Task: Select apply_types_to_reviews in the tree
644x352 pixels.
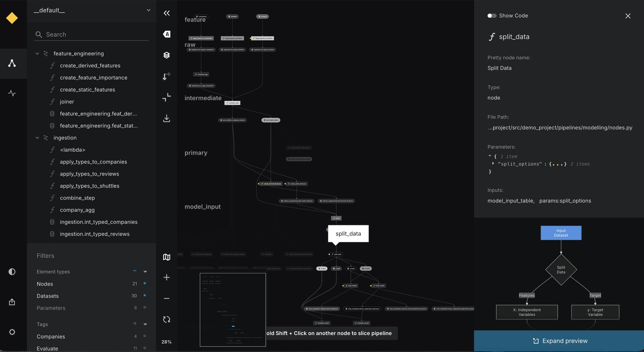Action: click(x=89, y=174)
